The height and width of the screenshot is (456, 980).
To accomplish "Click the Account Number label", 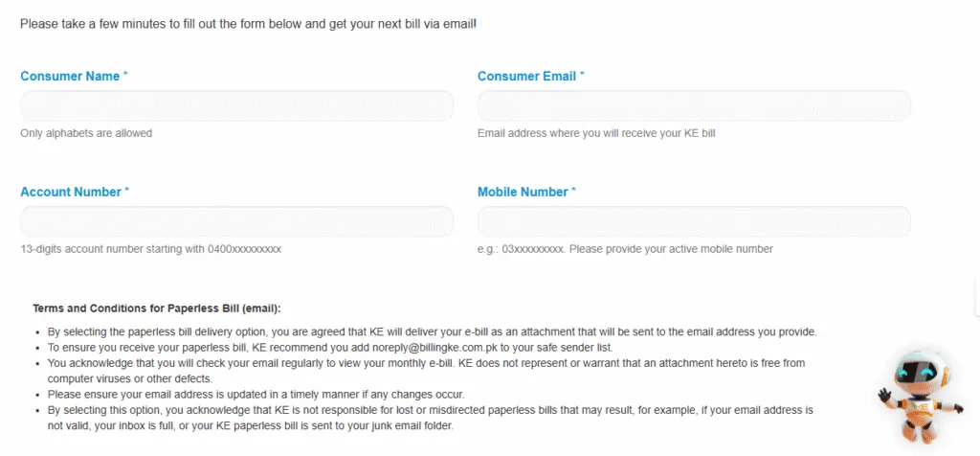I will 71,193.
